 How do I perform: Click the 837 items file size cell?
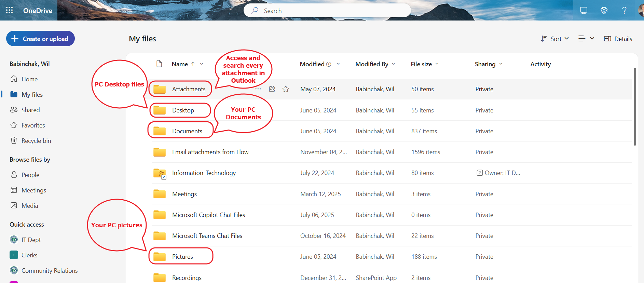pos(424,131)
